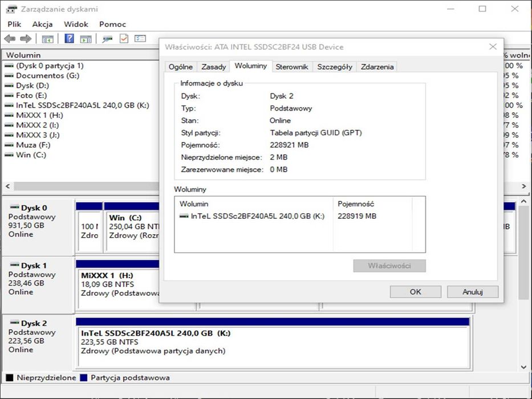Viewport: 532px width, 399px height.
Task: Select the Win (C:) volume row icon
Action: coord(9,155)
